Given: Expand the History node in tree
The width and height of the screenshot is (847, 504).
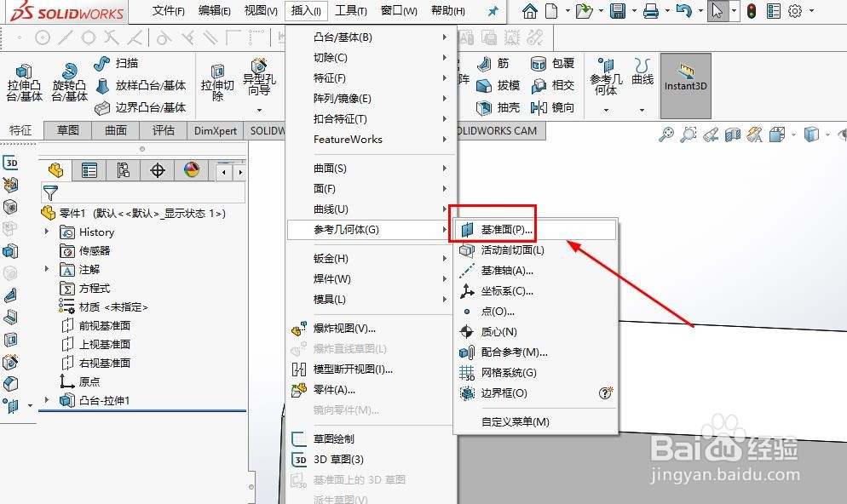Looking at the screenshot, I should [x=47, y=232].
